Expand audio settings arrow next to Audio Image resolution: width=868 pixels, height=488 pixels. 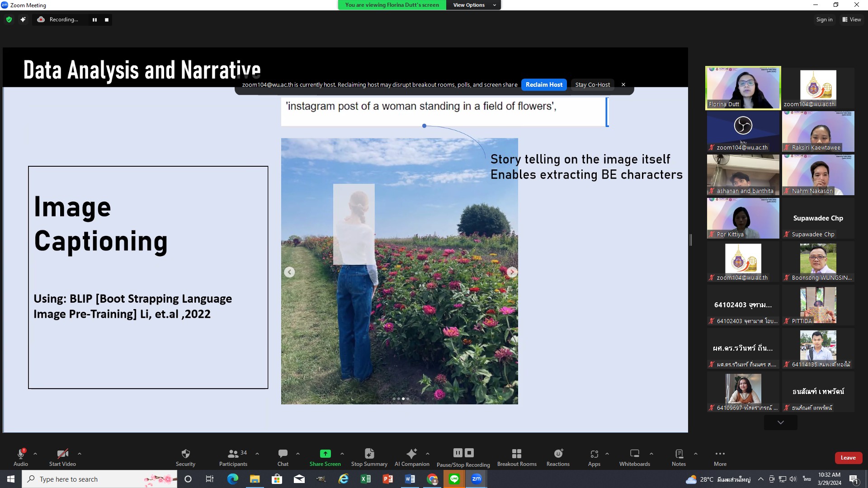(35, 454)
